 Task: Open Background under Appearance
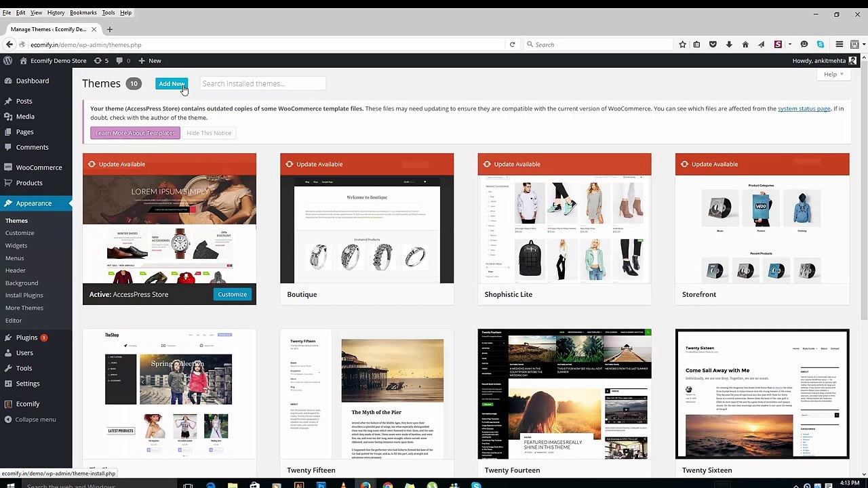[x=22, y=283]
